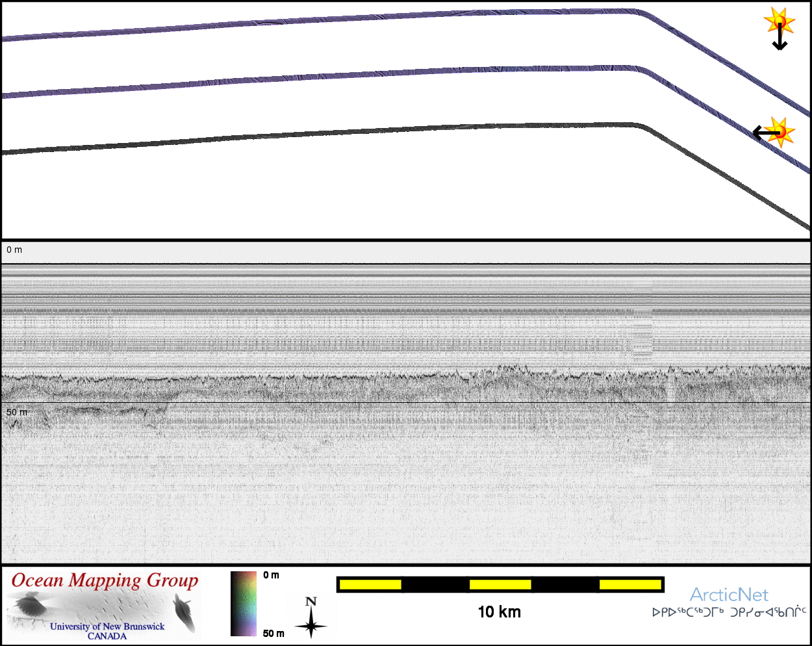This screenshot has width=812, height=646.
Task: Click the depth color scale swatch
Action: tap(244, 604)
